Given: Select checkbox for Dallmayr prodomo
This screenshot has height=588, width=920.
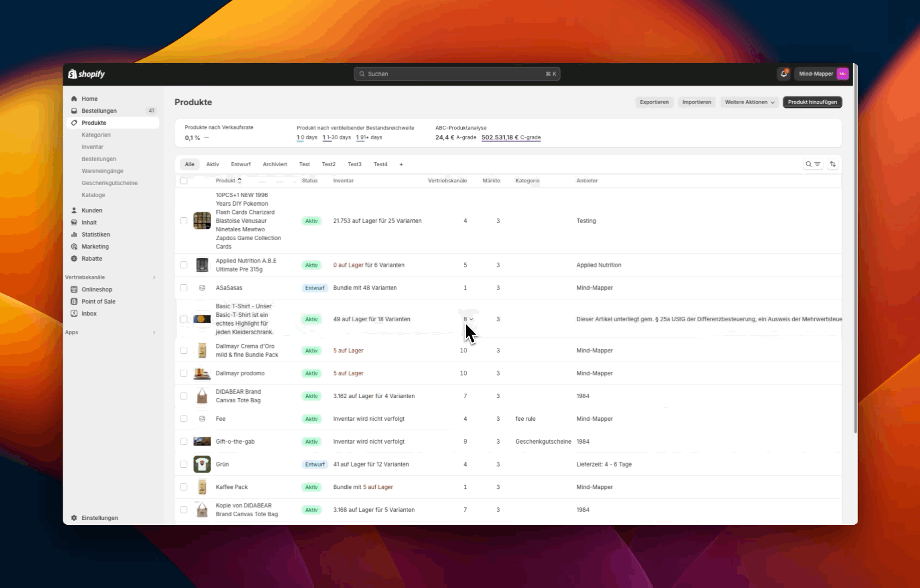Looking at the screenshot, I should [183, 373].
